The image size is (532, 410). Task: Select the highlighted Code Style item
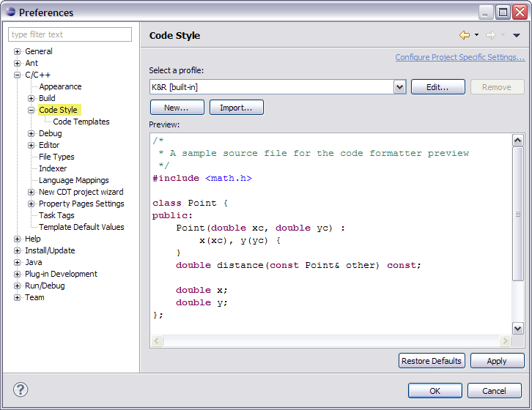pos(59,110)
